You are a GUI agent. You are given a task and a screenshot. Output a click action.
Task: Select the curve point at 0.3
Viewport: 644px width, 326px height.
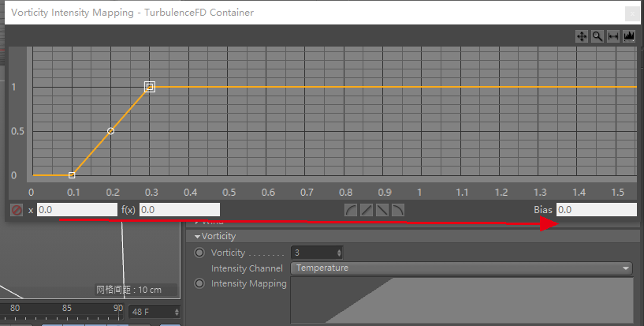150,87
